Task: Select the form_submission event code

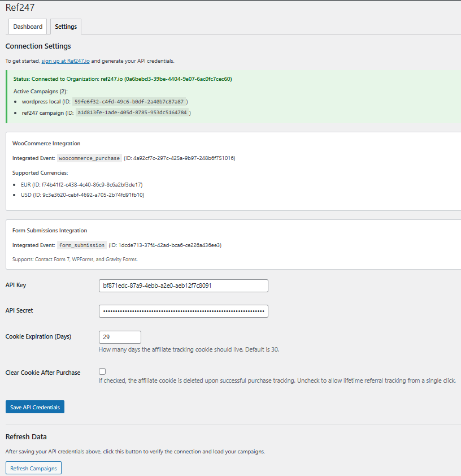Action: pos(81,245)
